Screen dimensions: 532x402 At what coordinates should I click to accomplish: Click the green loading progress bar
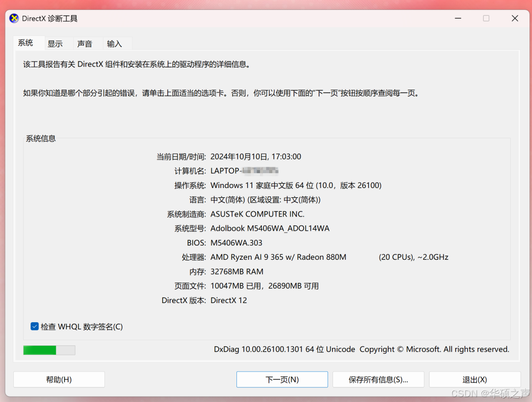(49, 350)
